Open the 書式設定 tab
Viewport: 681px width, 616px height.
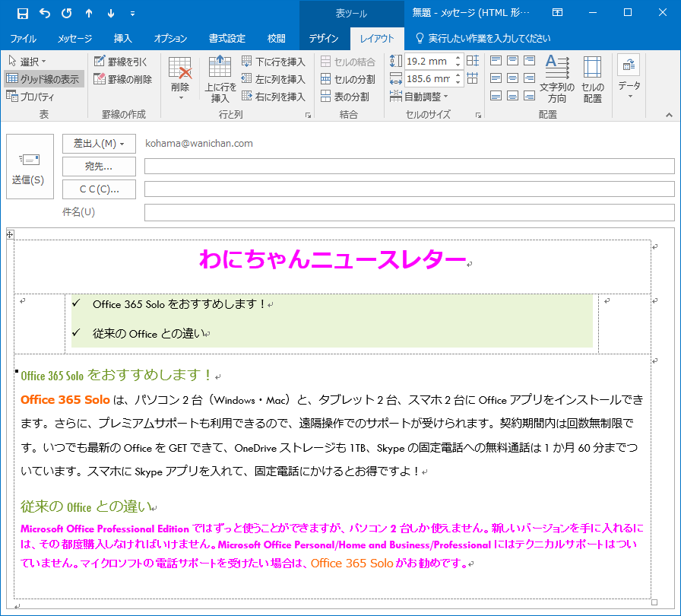pyautogui.click(x=226, y=39)
